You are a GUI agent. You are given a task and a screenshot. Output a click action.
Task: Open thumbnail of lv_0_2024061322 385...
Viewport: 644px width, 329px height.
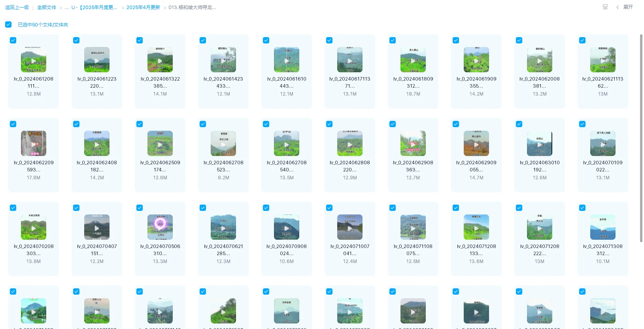[x=160, y=60]
